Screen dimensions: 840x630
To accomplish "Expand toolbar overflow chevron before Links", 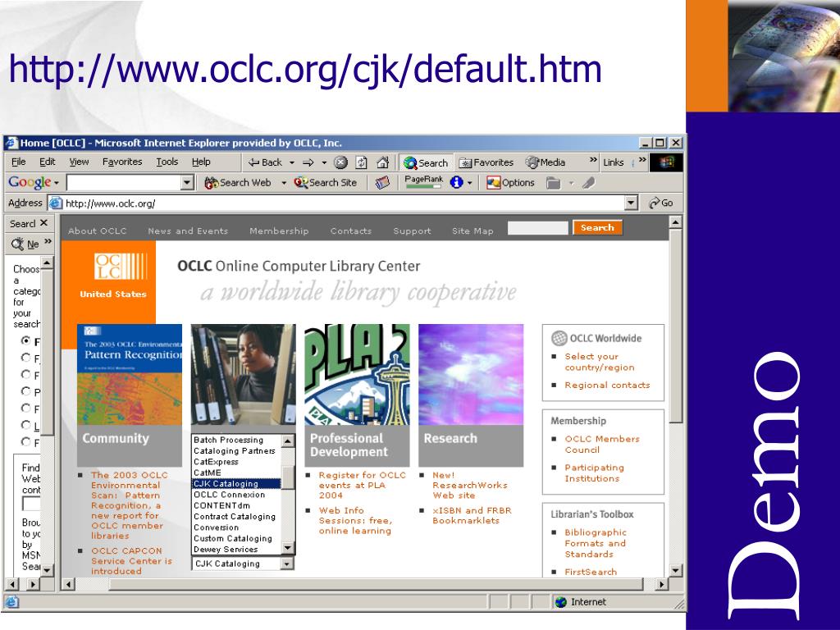I will pyautogui.click(x=593, y=160).
